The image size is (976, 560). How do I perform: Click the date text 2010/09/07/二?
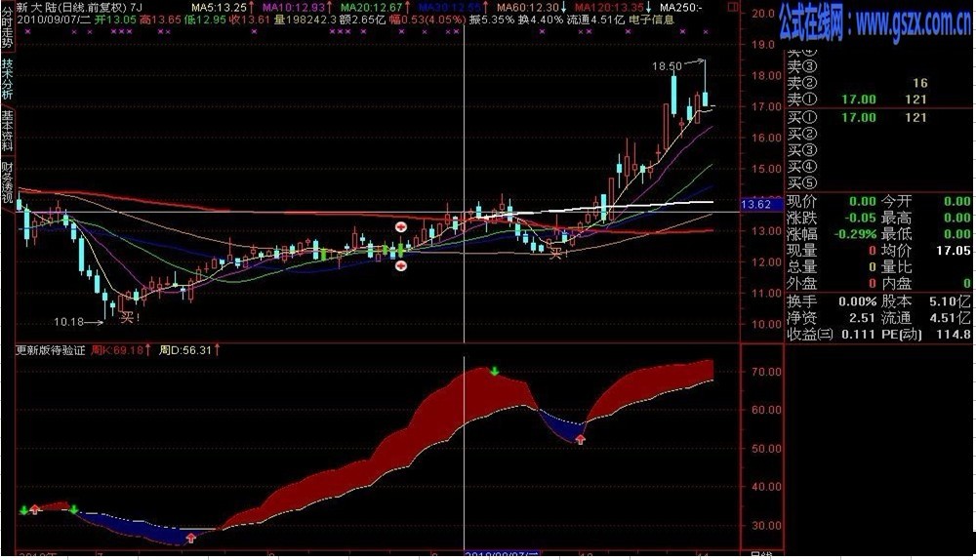coord(54,20)
